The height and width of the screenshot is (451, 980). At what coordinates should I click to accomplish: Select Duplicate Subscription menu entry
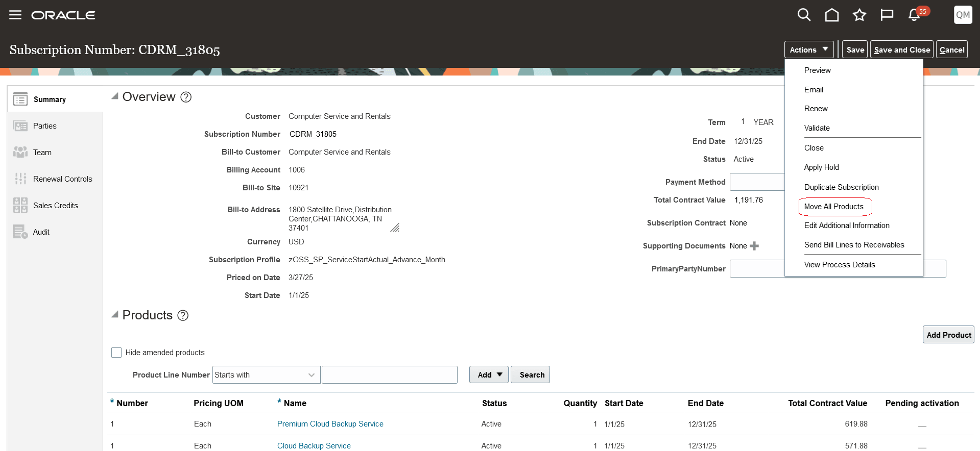841,187
